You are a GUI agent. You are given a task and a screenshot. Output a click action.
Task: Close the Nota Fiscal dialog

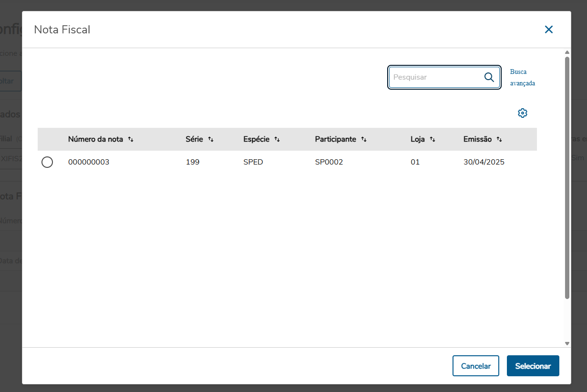549,30
